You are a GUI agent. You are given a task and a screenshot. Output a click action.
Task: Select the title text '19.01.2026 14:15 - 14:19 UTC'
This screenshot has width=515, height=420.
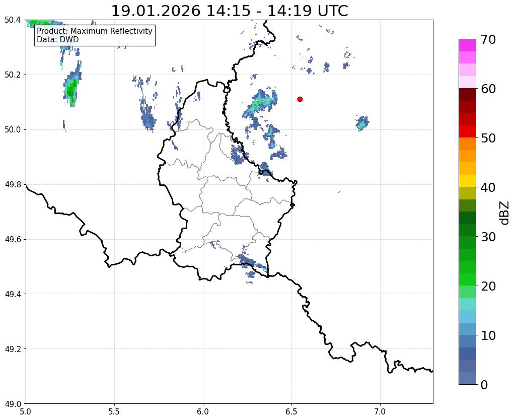tap(230, 11)
